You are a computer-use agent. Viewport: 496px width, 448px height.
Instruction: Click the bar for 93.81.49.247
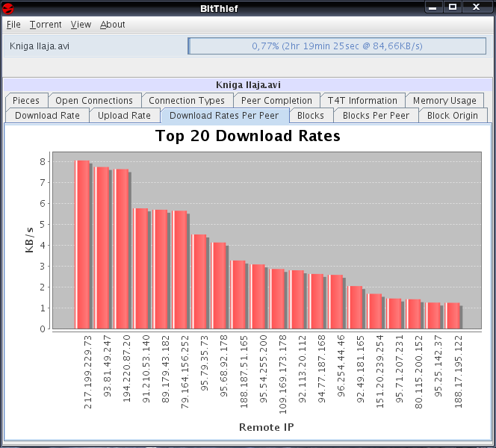pos(102,248)
